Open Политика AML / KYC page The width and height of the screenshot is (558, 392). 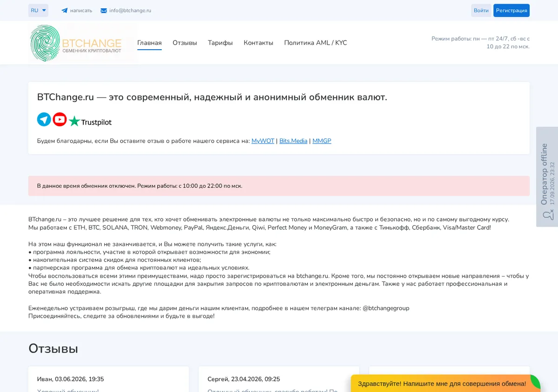316,43
